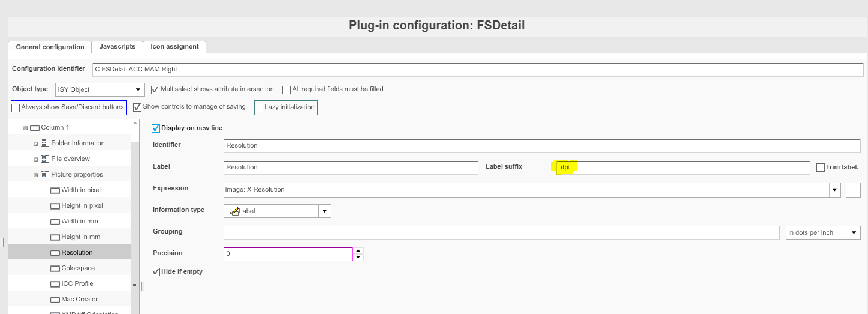The image size is (868, 314).
Task: Select Mac Creator tree item
Action: [x=79, y=300]
